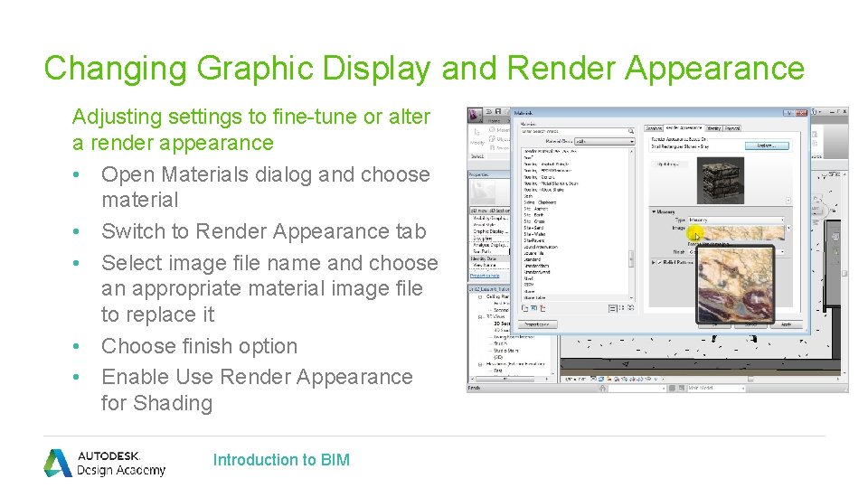Select 'Site - Sand' in materials list
Viewport: 868px width, 488px height.
(533, 228)
